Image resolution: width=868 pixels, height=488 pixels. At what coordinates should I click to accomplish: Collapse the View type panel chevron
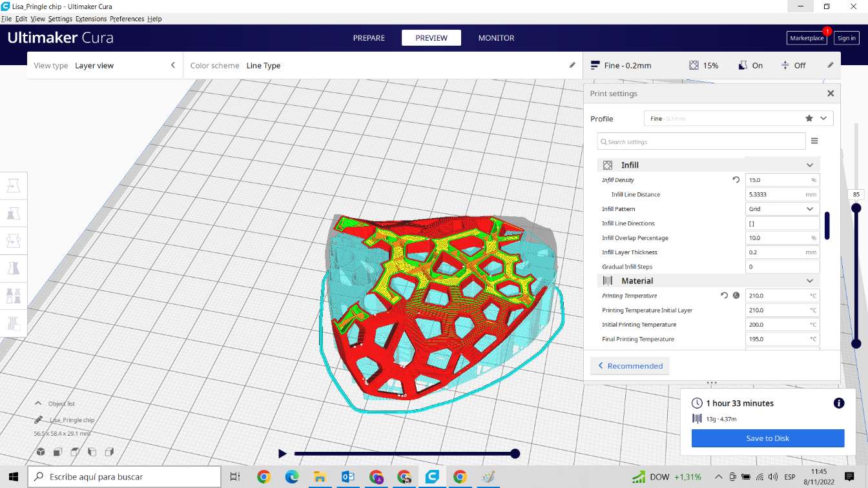point(172,65)
